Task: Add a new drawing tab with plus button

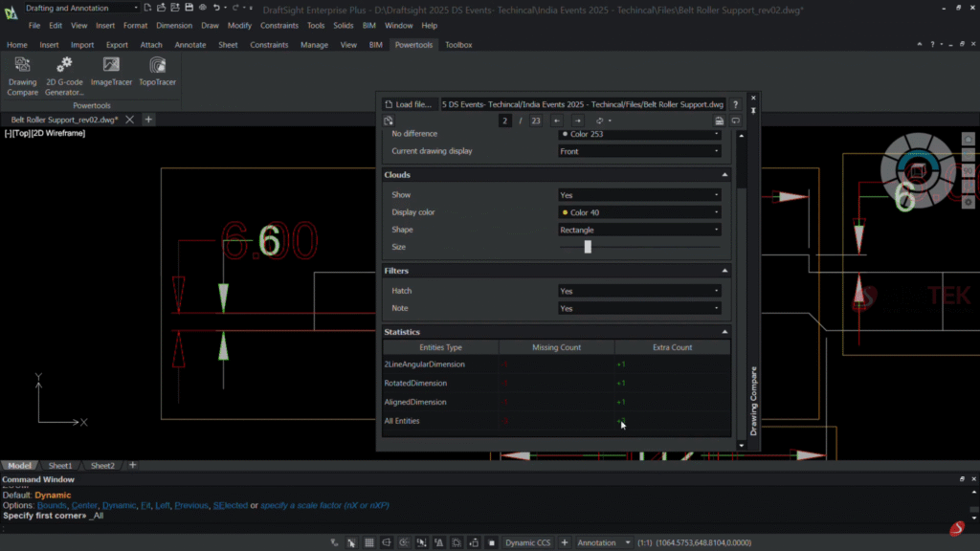Action: 148,120
